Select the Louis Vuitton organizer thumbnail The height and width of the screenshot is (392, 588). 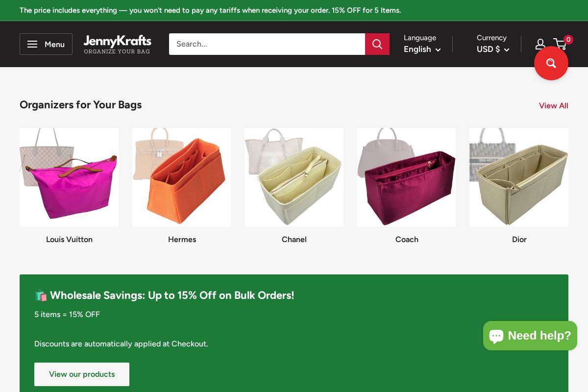[69, 177]
